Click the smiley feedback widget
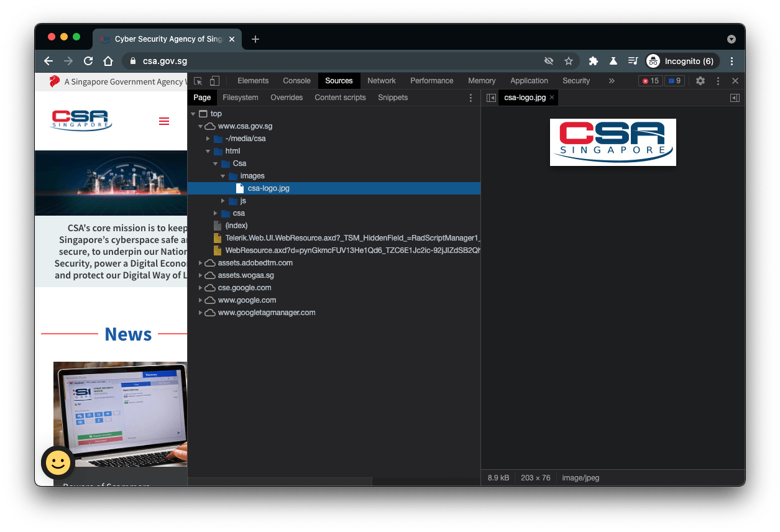780x532 pixels. (58, 462)
